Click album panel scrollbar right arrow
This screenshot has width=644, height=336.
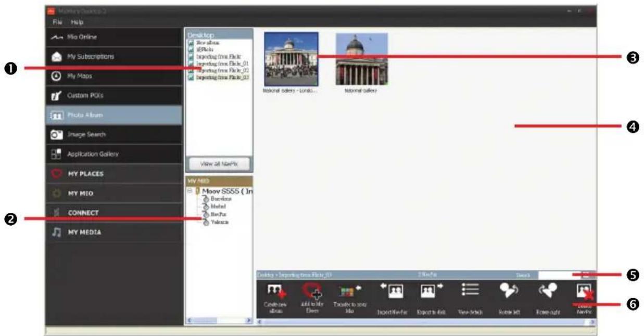click(249, 320)
